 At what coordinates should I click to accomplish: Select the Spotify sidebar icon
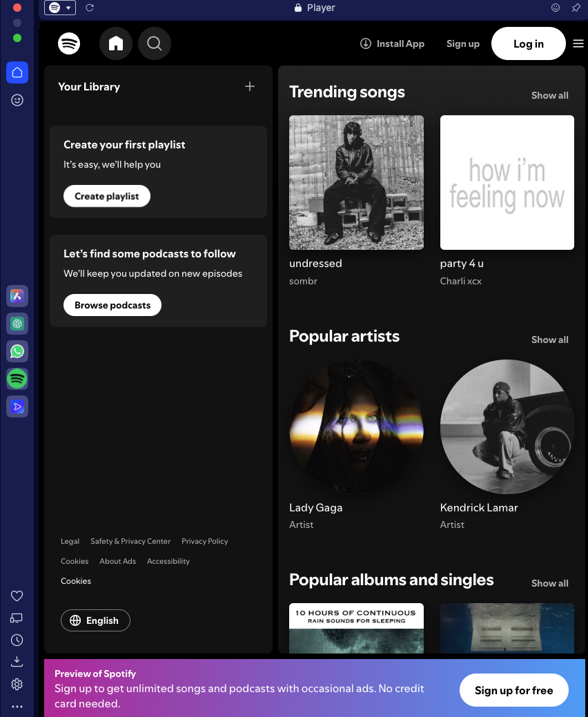(17, 379)
